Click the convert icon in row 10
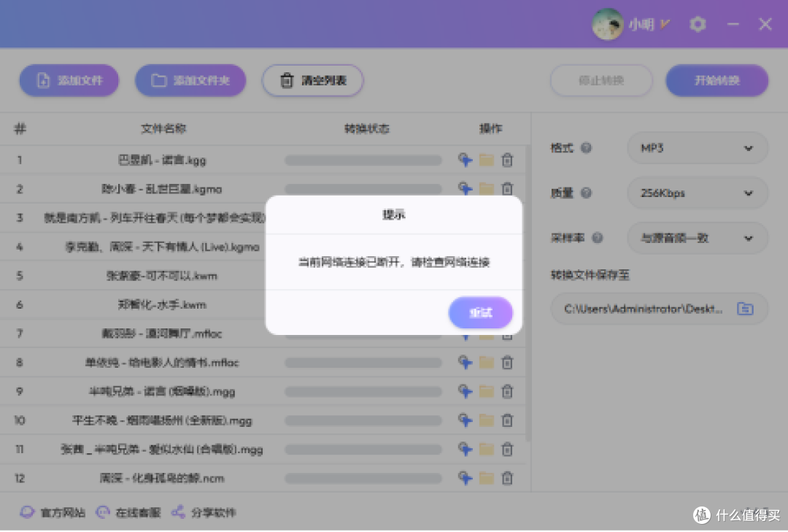The image size is (788, 532). pos(466,420)
